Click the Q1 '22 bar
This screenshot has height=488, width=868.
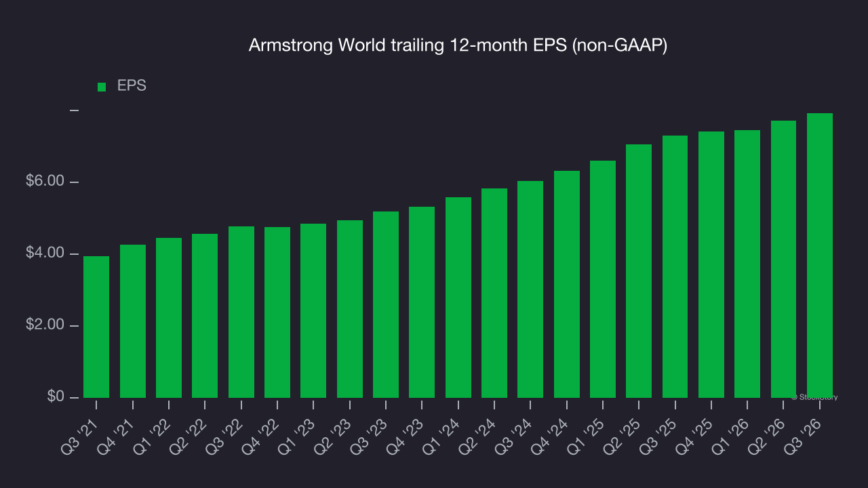(169, 318)
